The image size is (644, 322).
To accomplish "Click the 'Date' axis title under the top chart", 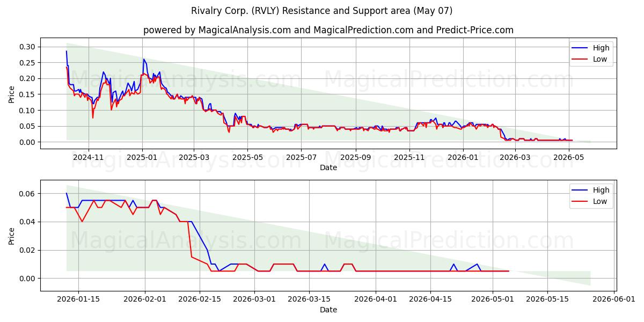I will 328,168.
